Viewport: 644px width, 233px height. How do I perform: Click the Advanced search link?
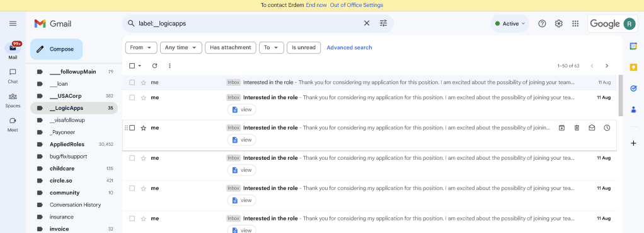(349, 47)
